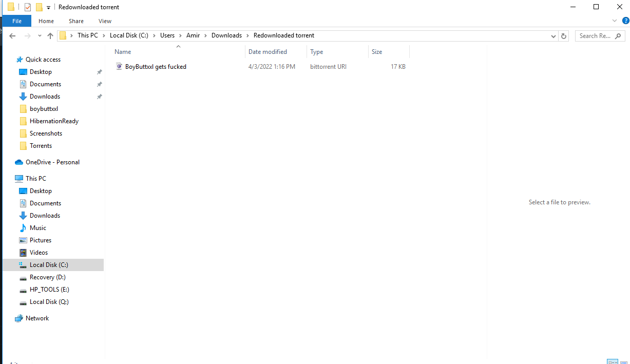Image resolution: width=630 pixels, height=364 pixels.
Task: Click the Date modified column header
Action: (268, 51)
